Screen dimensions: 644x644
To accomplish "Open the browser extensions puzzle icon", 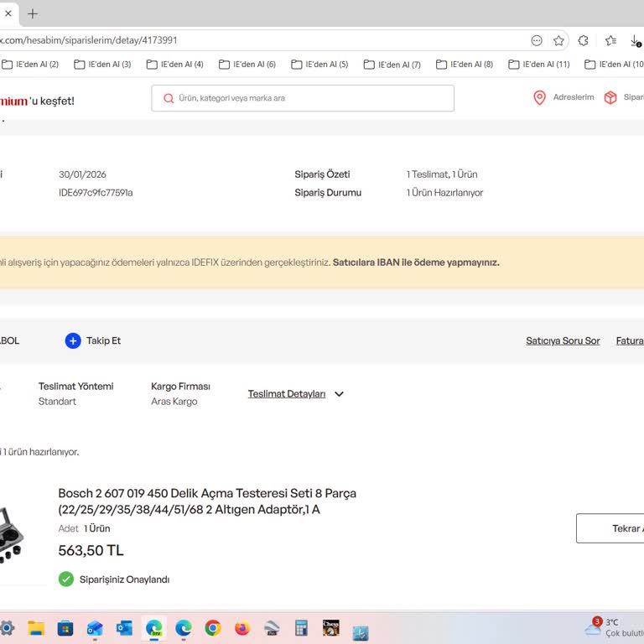I will coord(584,40).
